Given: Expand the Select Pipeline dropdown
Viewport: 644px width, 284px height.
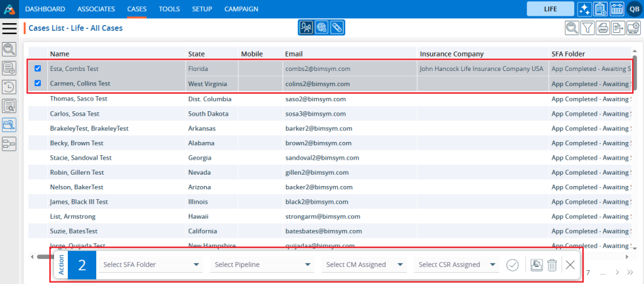Looking at the screenshot, I should 262,265.
